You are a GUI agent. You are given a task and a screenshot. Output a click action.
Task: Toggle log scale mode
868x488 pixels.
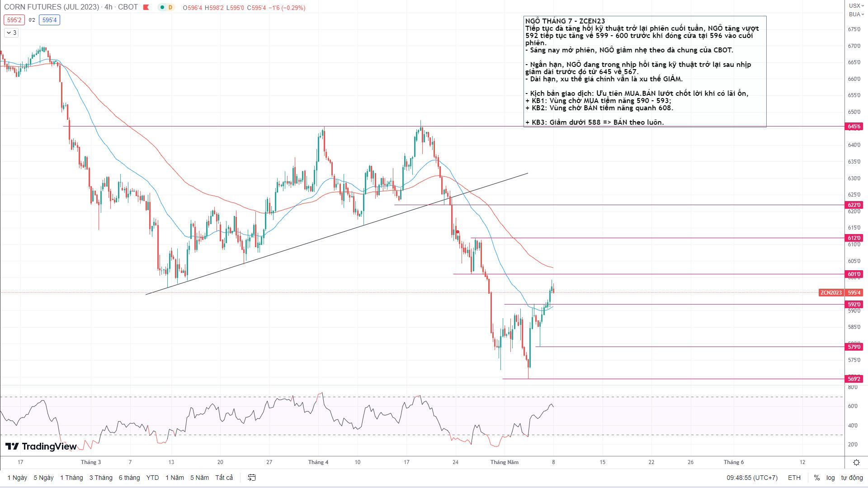(x=830, y=478)
